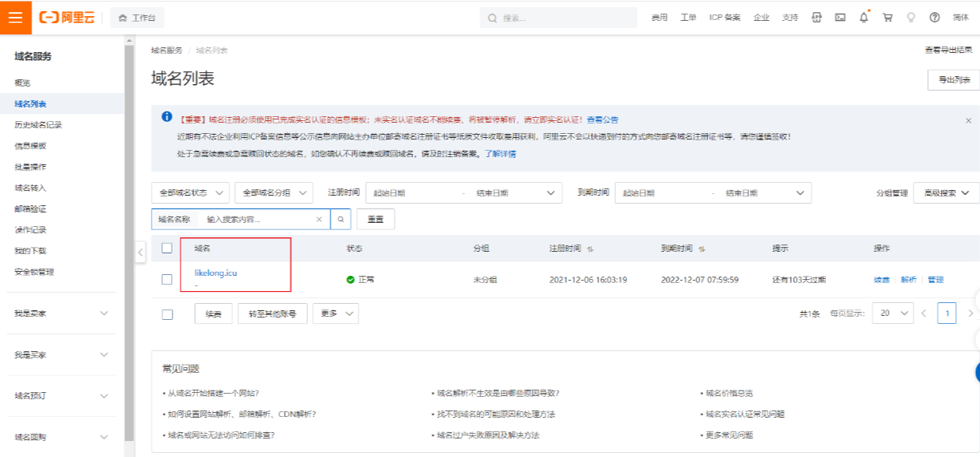Open the likelong.icu domain link
The width and height of the screenshot is (980, 457).
tap(216, 273)
